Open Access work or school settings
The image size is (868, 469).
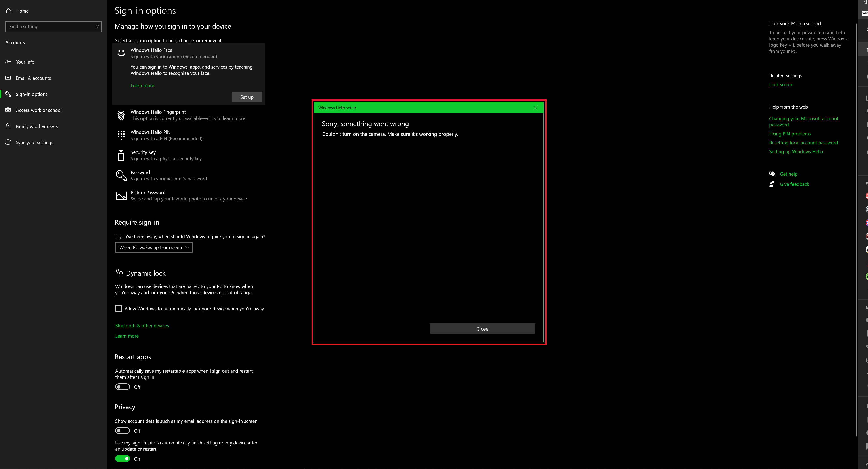point(39,110)
